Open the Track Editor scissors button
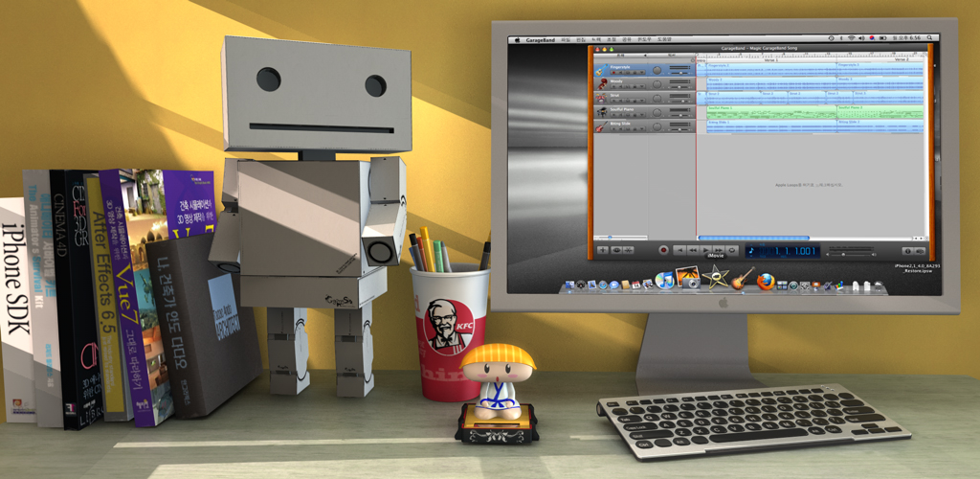980x479 pixels. pyautogui.click(x=628, y=249)
